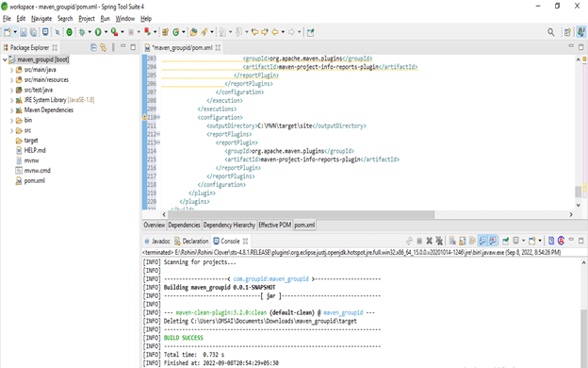This screenshot has width=588, height=368.
Task: Click the com.groupid:maven_groupid console link
Action: tap(270, 279)
